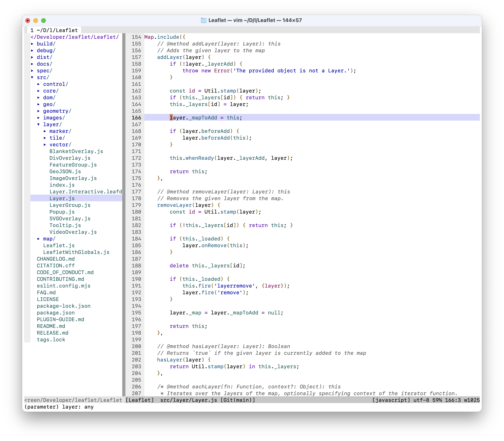504x441 pixels.
Task: Open index.js in the layer folder
Action: click(62, 185)
